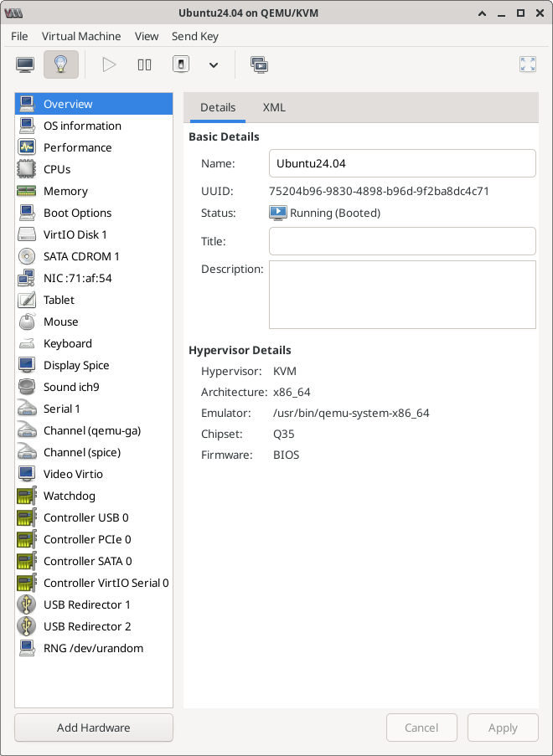Open VirtIO Disk 1 settings

point(75,234)
